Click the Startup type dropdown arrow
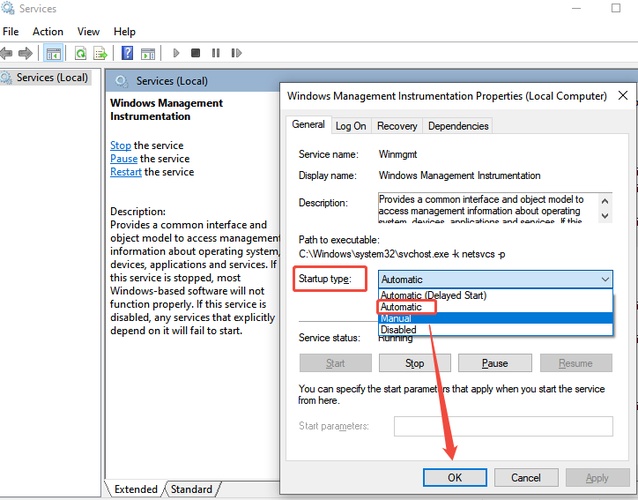 [605, 279]
